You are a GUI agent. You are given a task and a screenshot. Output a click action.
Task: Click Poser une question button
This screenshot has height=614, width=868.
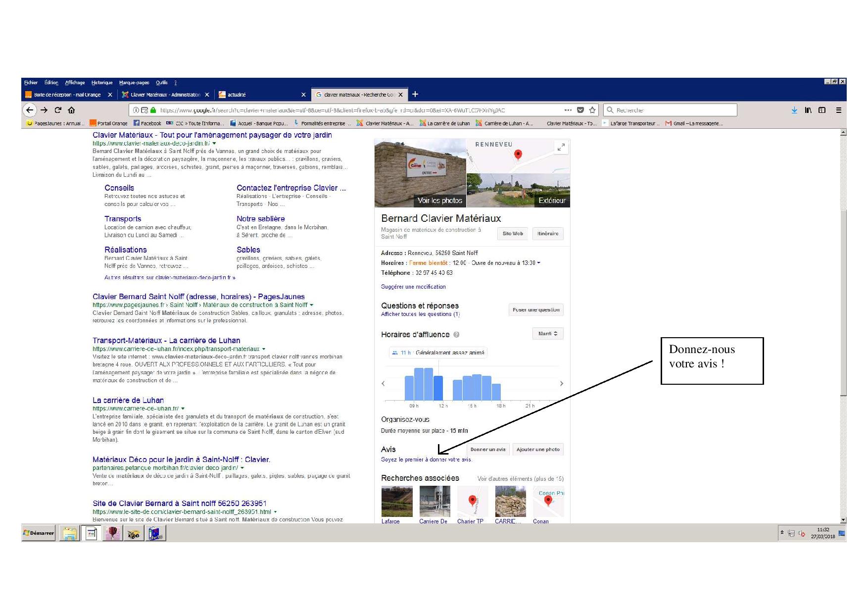click(x=536, y=310)
